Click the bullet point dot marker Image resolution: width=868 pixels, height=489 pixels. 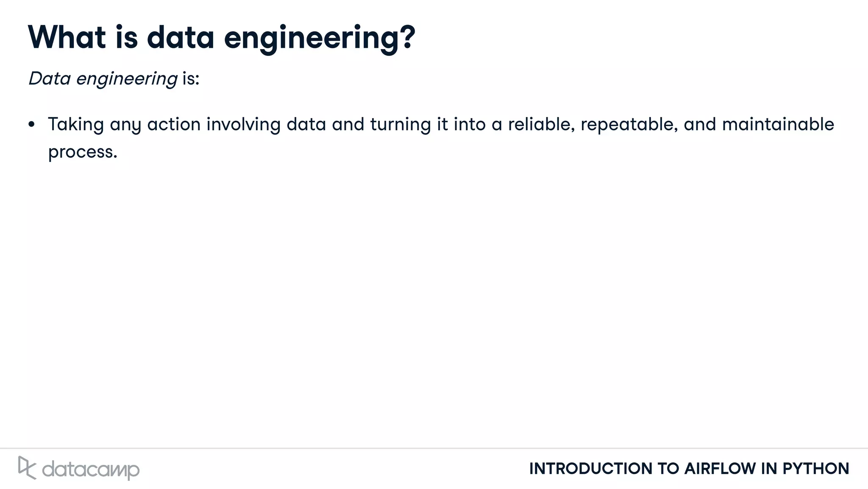31,125
